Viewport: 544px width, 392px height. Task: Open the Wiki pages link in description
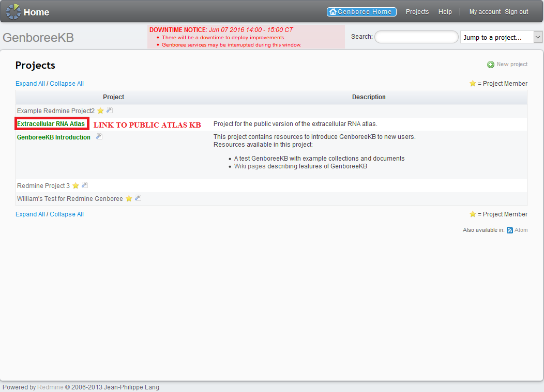point(250,166)
